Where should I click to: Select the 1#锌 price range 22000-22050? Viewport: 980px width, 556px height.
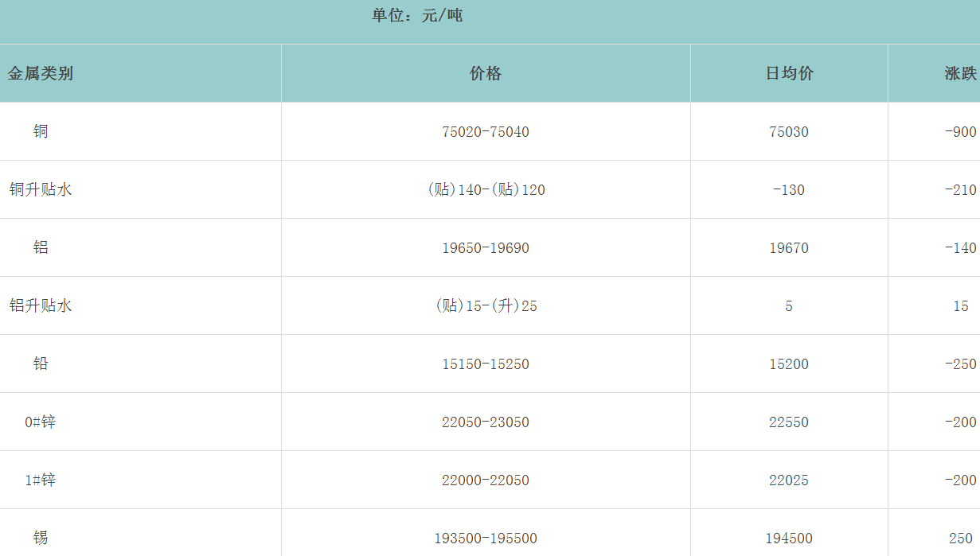tap(486, 480)
